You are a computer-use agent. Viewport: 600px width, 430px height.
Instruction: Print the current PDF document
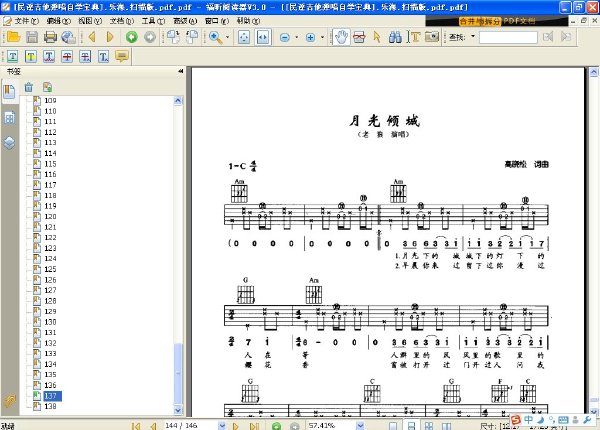pyautogui.click(x=50, y=37)
